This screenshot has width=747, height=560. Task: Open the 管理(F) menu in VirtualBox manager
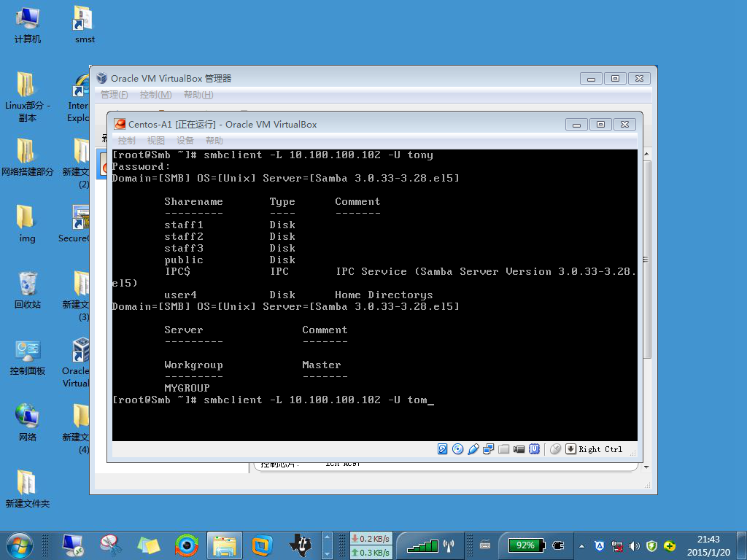pyautogui.click(x=115, y=95)
